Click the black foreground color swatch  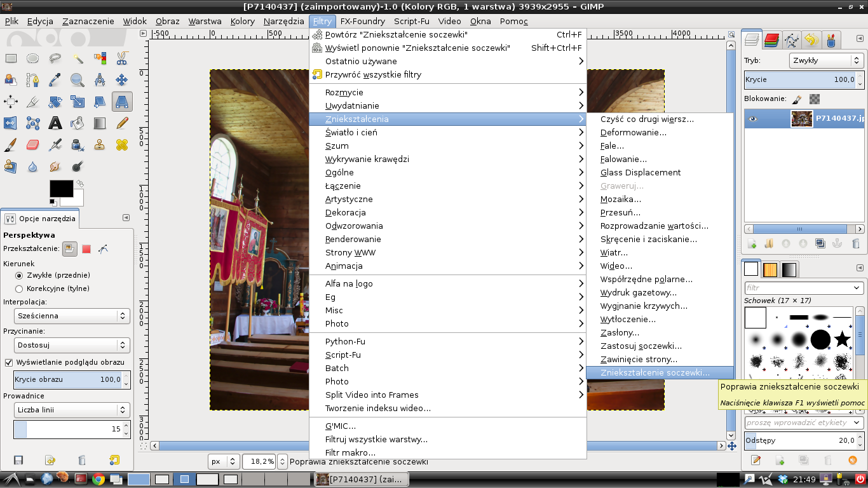point(61,189)
